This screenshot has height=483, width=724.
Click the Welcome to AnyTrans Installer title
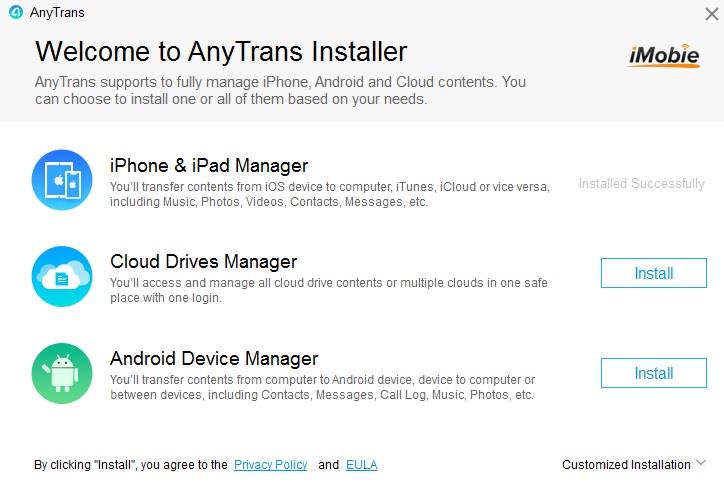coord(221,51)
